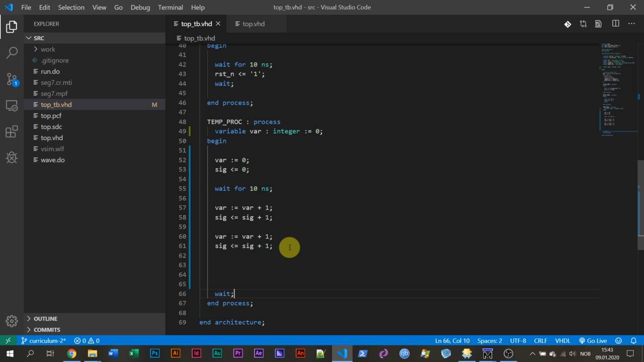The width and height of the screenshot is (644, 362).
Task: Click the notifications bell in status bar
Action: click(x=633, y=340)
